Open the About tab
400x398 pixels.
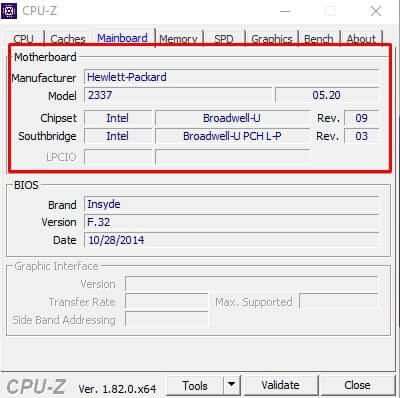point(361,38)
